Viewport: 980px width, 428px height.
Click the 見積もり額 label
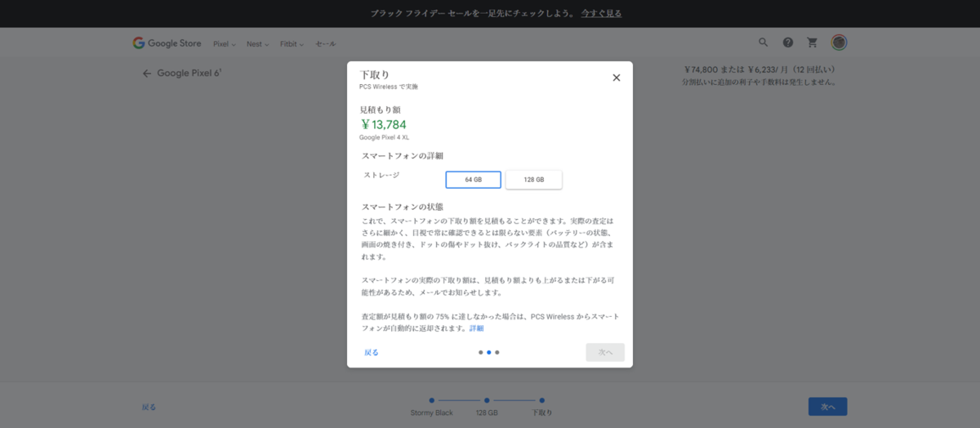pyautogui.click(x=381, y=109)
